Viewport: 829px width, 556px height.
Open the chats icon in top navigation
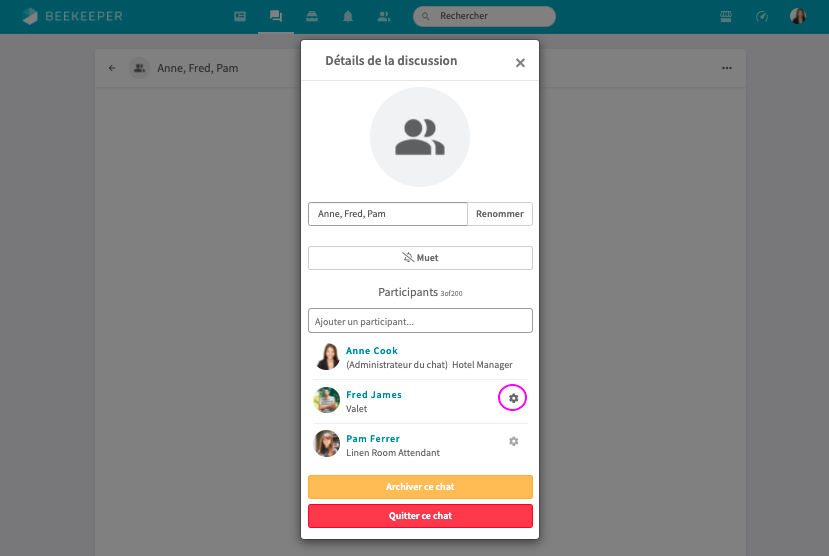tap(276, 17)
